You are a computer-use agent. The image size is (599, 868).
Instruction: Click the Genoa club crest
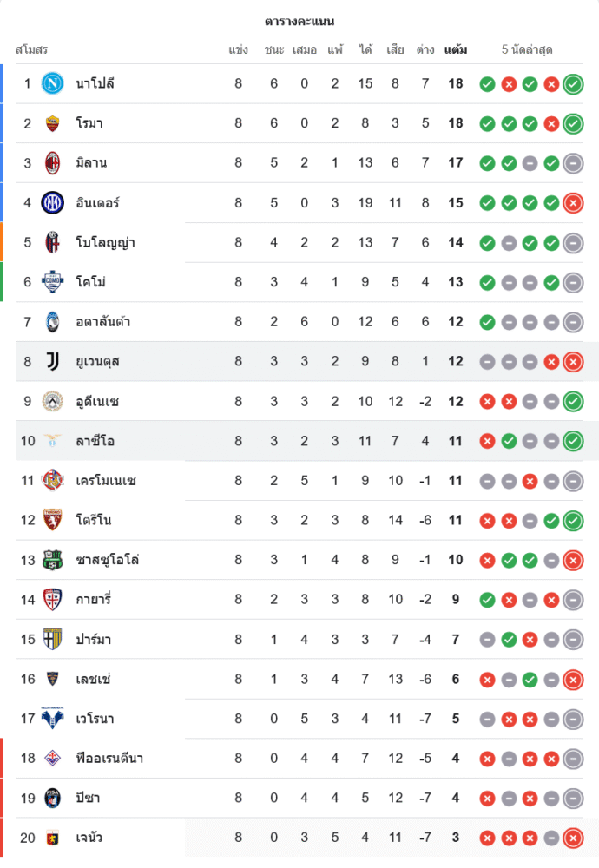[53, 838]
